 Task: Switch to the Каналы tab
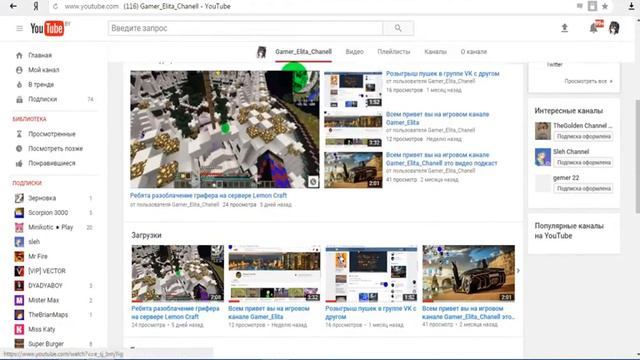(x=435, y=52)
